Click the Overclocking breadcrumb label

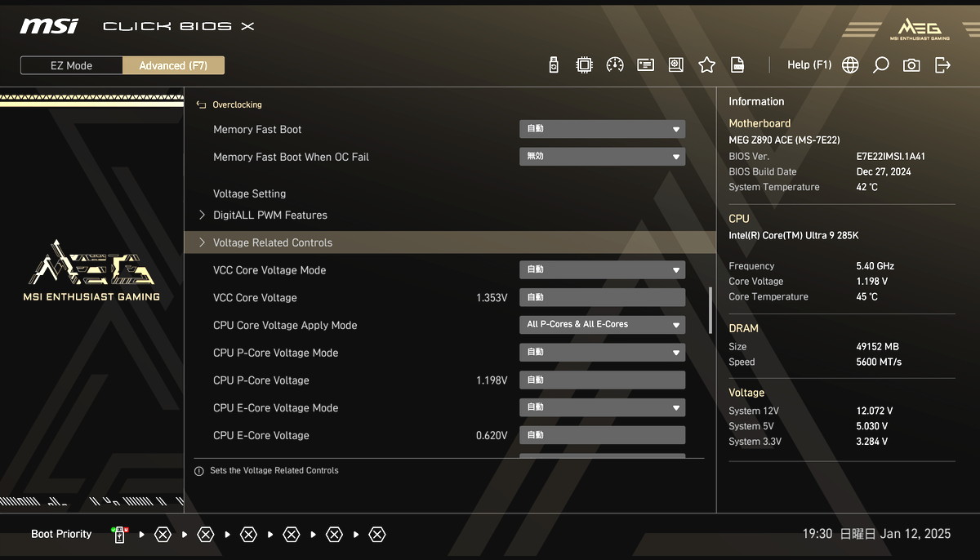point(237,104)
